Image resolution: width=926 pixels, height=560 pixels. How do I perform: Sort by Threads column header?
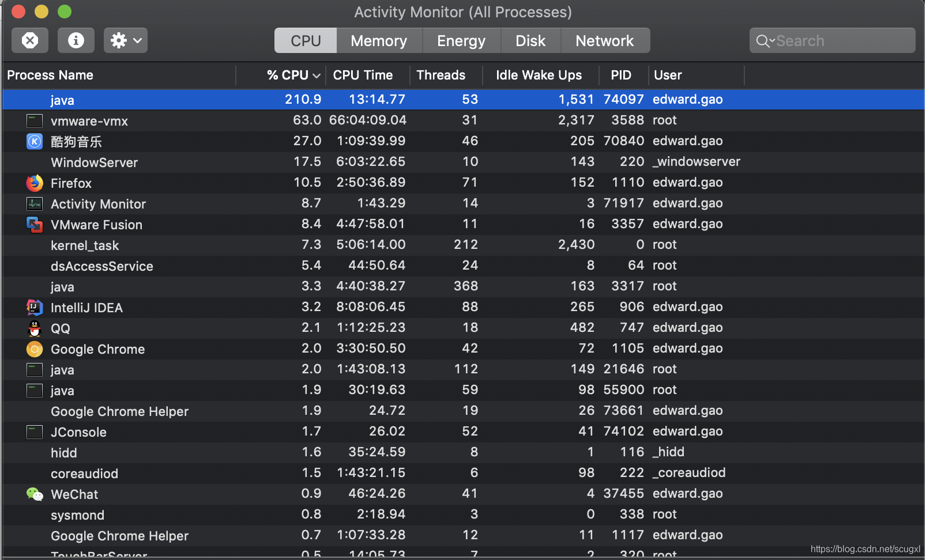446,75
